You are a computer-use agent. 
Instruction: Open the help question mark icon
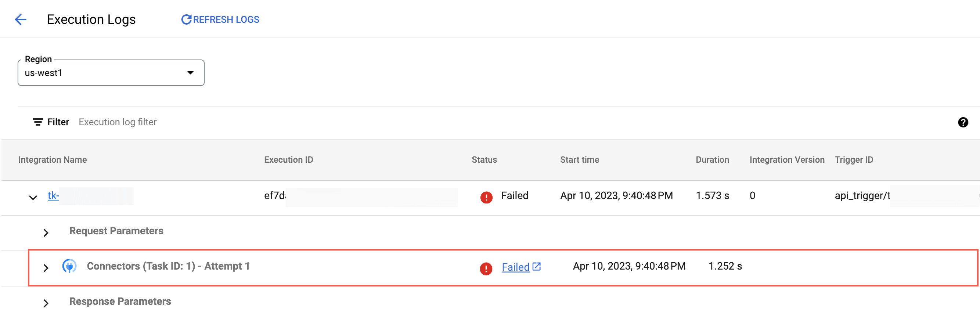[963, 122]
